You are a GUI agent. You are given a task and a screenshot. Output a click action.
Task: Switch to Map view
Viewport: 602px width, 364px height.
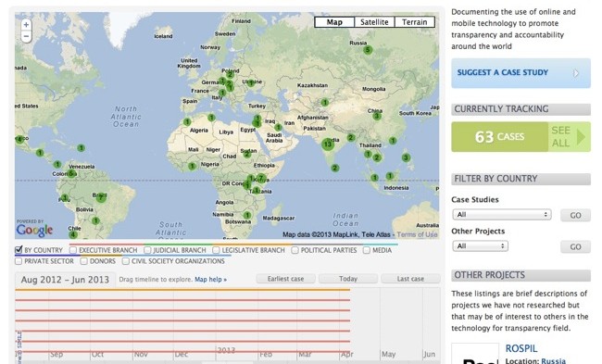[x=334, y=22]
